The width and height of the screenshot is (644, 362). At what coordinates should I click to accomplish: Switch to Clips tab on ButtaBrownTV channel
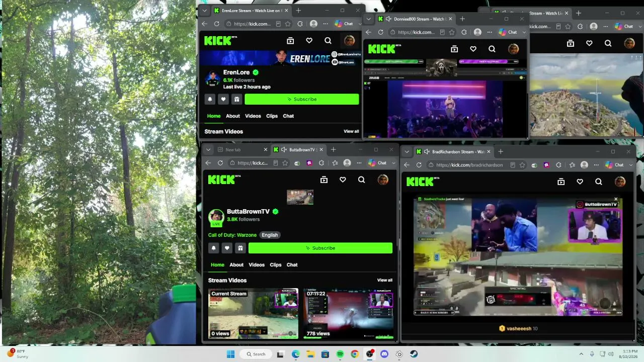[276, 265]
